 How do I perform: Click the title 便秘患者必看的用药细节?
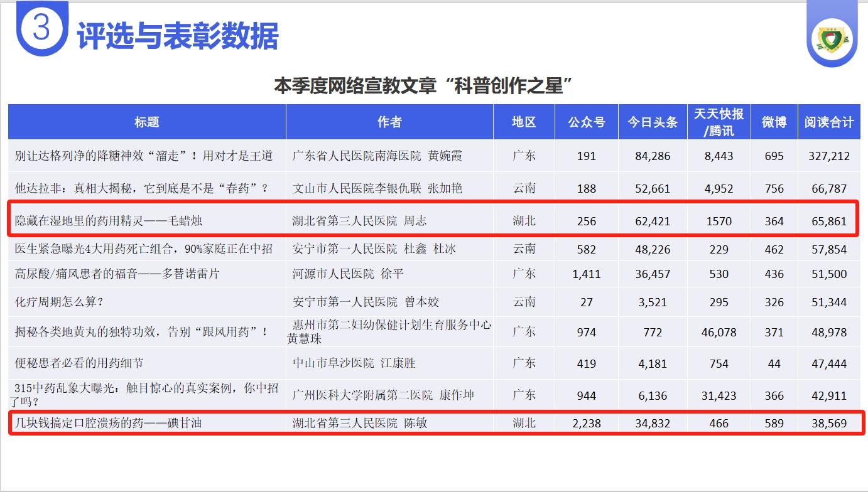[80, 363]
